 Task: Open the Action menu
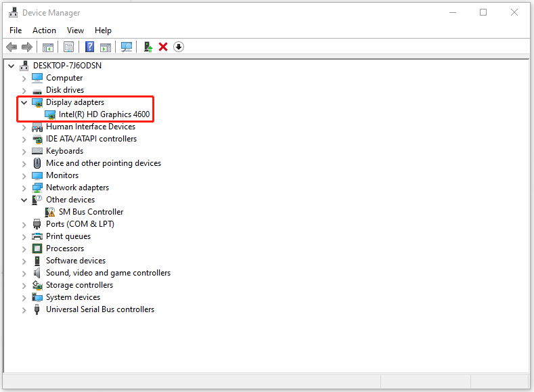[x=44, y=30]
